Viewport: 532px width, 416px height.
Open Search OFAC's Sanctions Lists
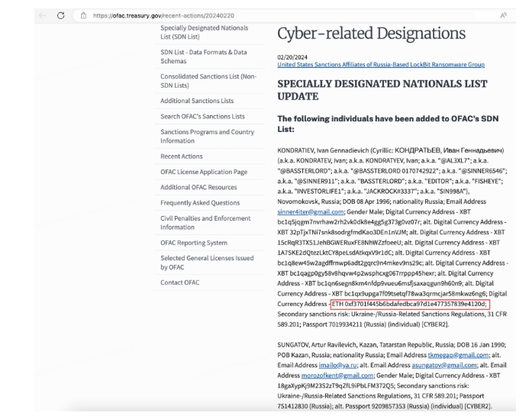click(x=202, y=116)
